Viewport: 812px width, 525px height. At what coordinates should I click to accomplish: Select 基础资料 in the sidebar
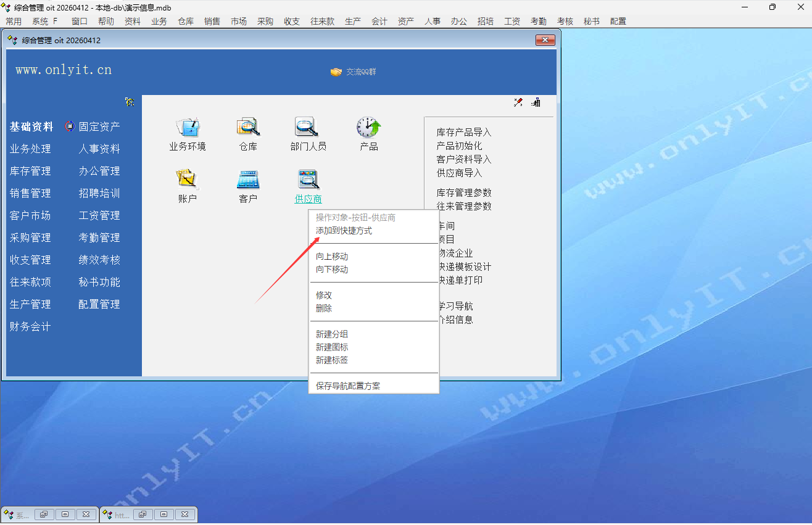[x=31, y=126]
